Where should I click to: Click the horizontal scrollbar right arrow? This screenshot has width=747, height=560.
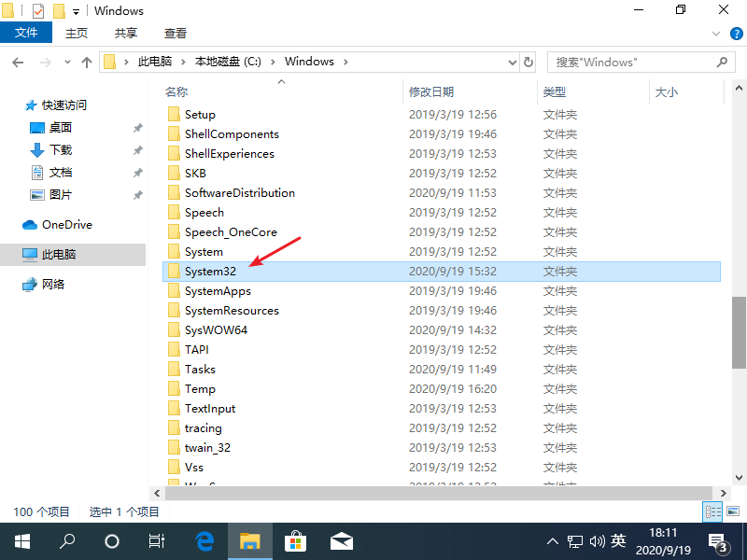pos(723,494)
